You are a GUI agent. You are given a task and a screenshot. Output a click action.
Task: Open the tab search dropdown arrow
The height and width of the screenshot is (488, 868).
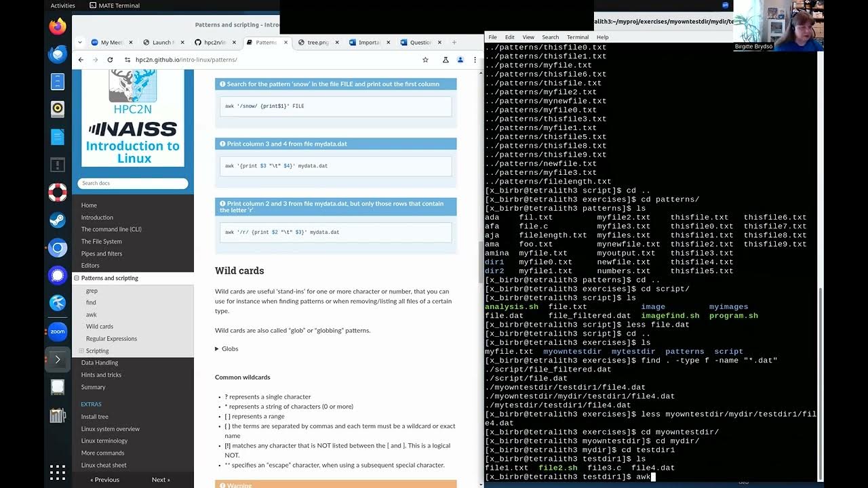(80, 42)
